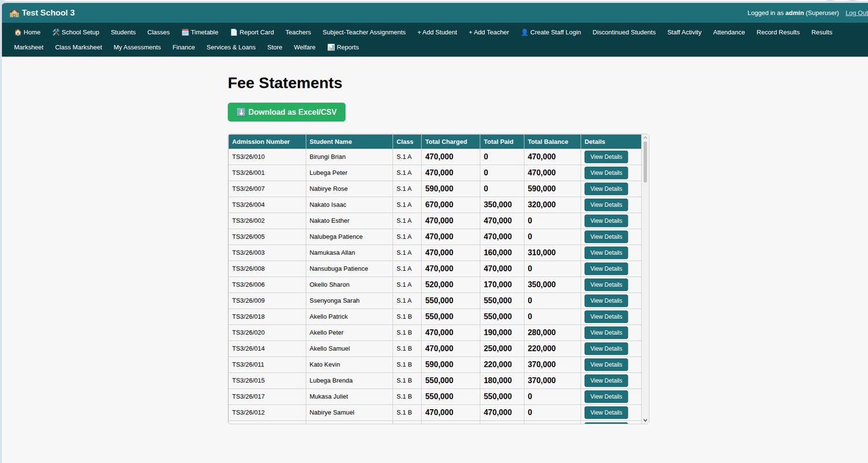Image resolution: width=868 pixels, height=463 pixels.
Task: Open Discontinued Students page
Action: 624,32
